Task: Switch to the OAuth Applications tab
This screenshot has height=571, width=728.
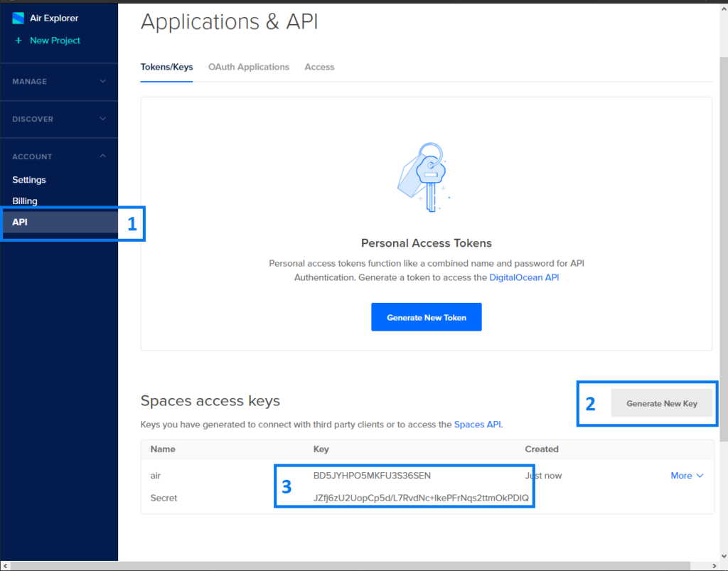Action: click(248, 67)
